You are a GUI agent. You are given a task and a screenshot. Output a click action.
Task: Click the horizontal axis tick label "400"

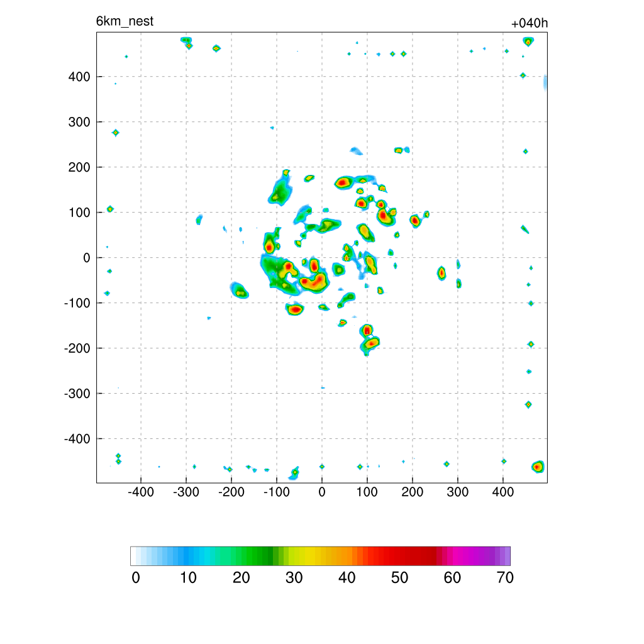(502, 492)
